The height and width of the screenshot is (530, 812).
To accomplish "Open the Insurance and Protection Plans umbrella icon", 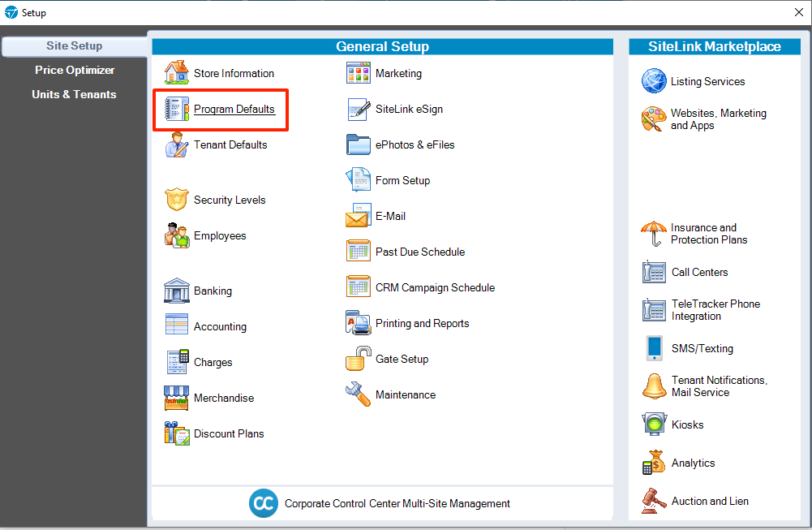I will pos(654,234).
